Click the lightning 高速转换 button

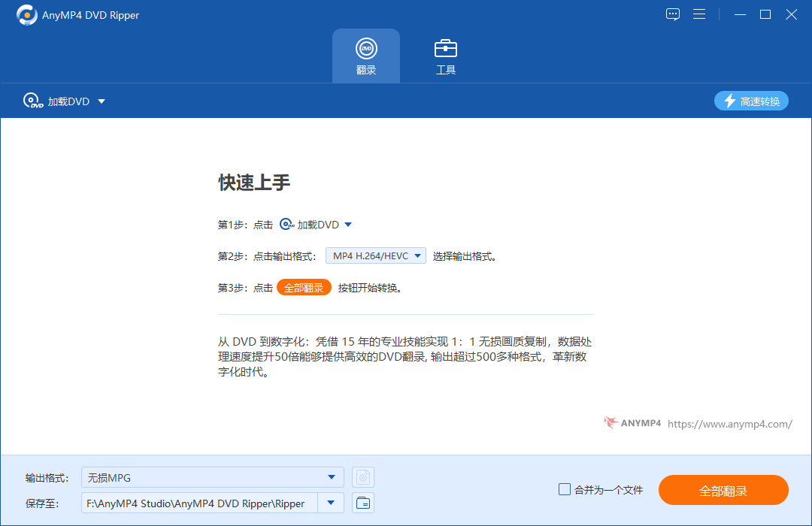click(751, 101)
